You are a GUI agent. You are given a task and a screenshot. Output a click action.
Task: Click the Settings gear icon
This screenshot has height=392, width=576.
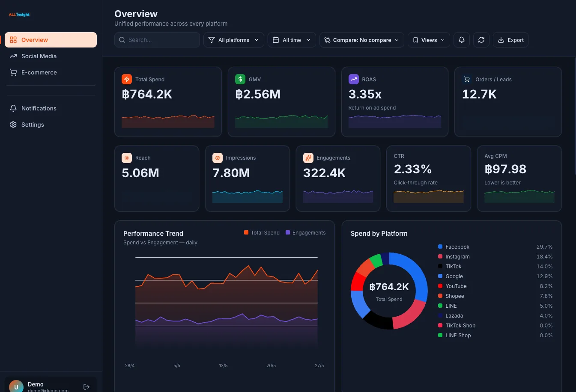point(13,125)
